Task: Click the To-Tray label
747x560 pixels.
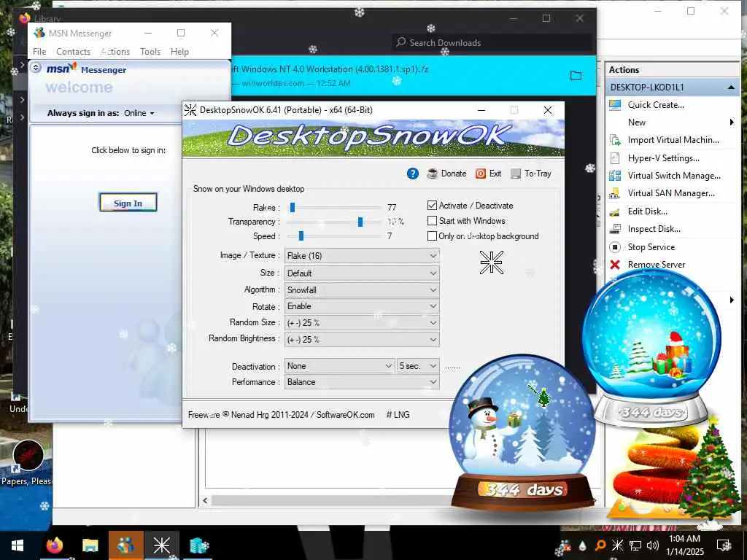Action: (538, 174)
